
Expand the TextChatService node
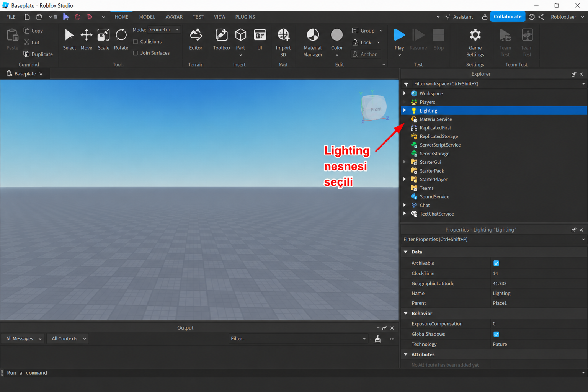405,214
